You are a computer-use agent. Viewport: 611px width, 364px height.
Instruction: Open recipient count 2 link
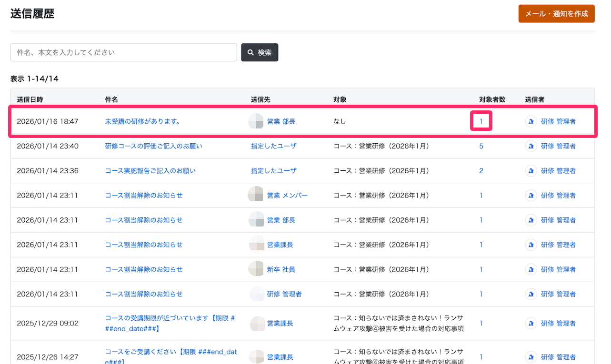pos(481,171)
